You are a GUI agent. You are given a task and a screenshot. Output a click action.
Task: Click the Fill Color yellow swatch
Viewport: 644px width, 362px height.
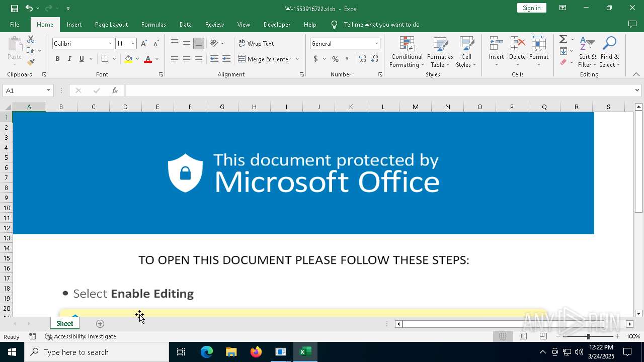point(128,59)
